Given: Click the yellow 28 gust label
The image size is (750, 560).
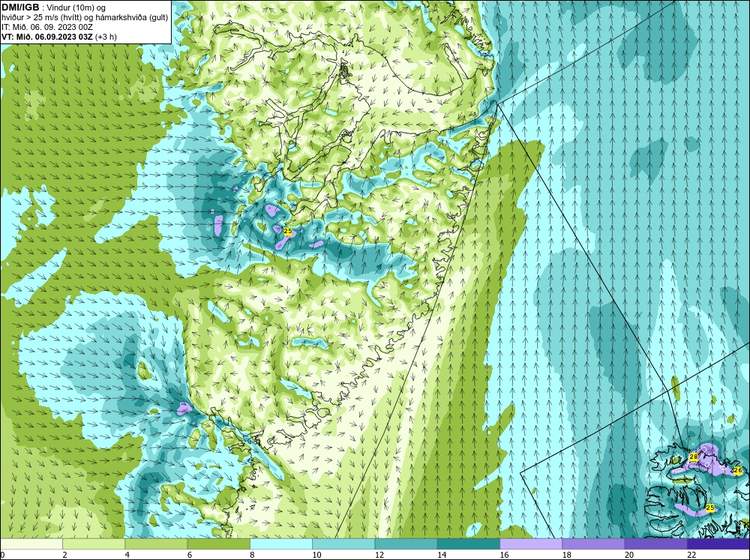Looking at the screenshot, I should [x=694, y=457].
